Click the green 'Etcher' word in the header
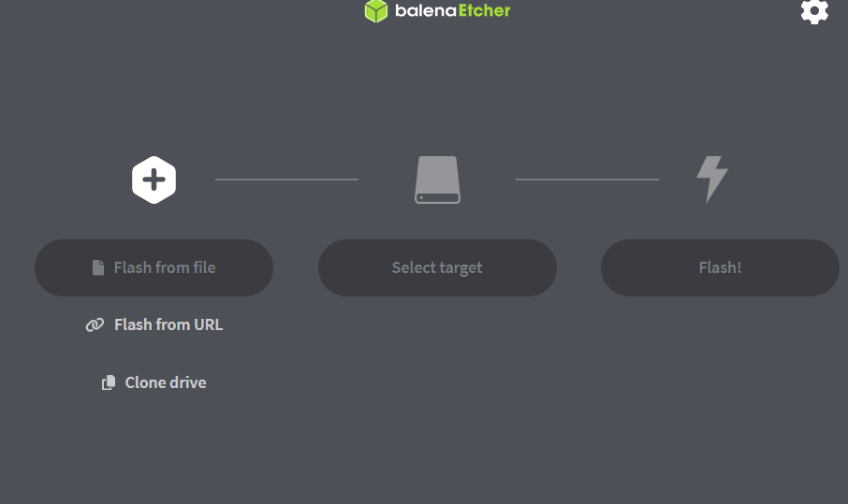The image size is (848, 504). pyautogui.click(x=485, y=11)
